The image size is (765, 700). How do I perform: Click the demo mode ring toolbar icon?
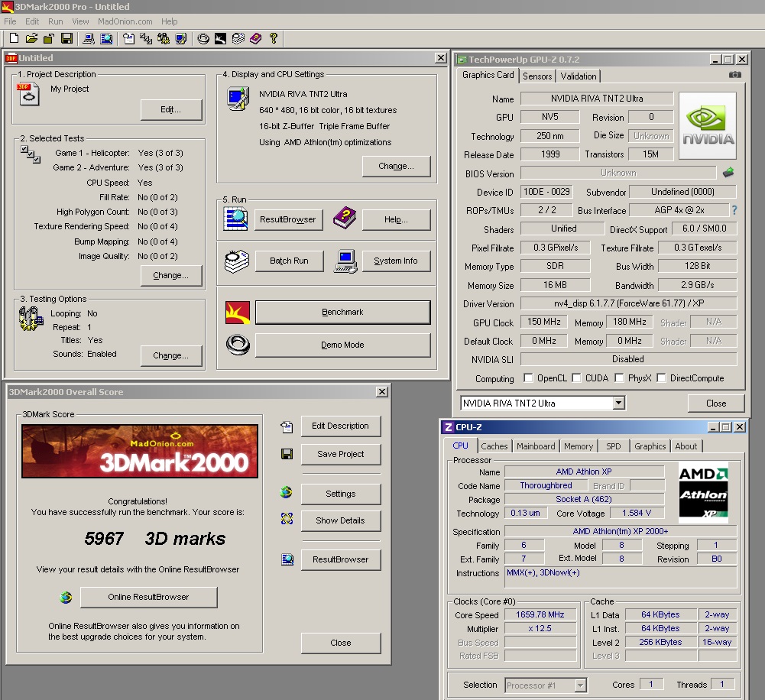click(x=203, y=38)
